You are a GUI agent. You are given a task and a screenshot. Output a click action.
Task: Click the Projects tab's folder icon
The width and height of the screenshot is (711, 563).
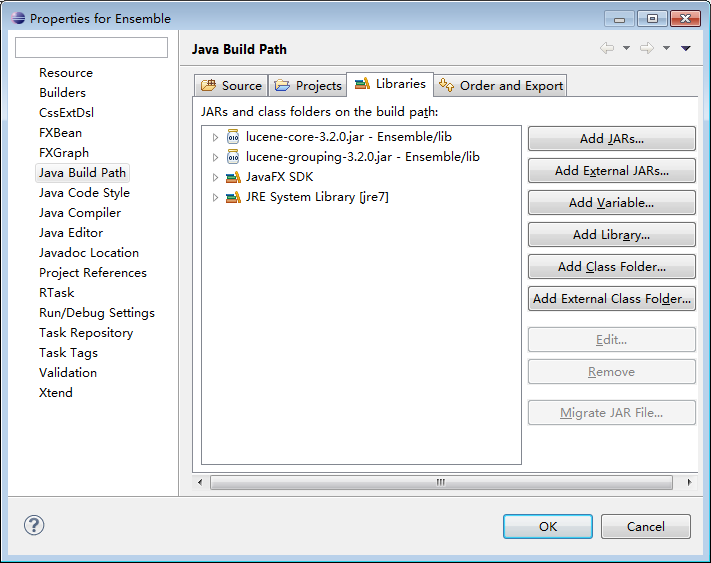click(282, 85)
